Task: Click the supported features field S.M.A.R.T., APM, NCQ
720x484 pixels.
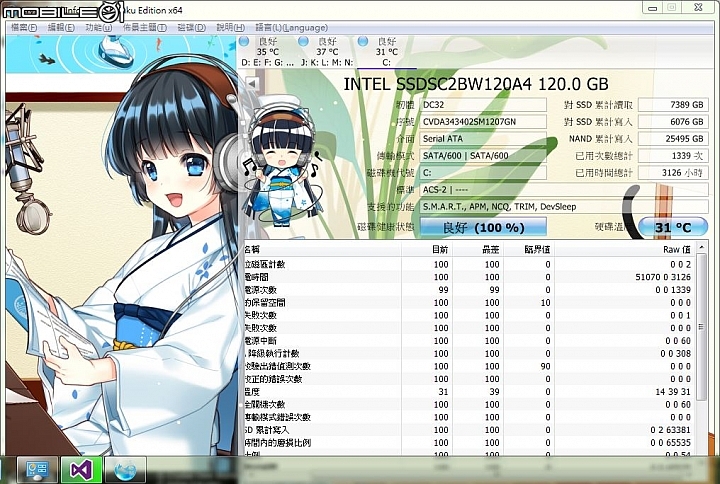Action: pos(564,207)
